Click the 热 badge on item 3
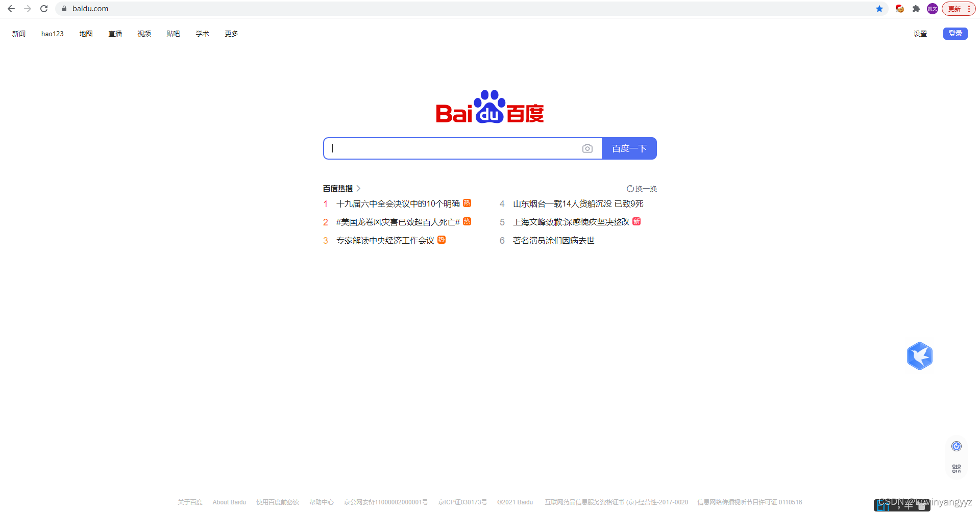The height and width of the screenshot is (512, 980). (442, 240)
